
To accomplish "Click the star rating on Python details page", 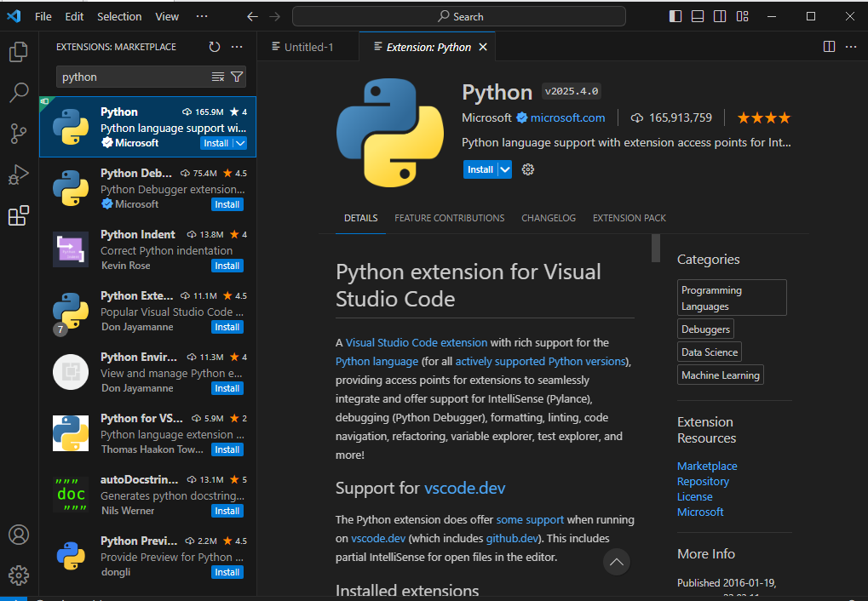I will point(764,117).
